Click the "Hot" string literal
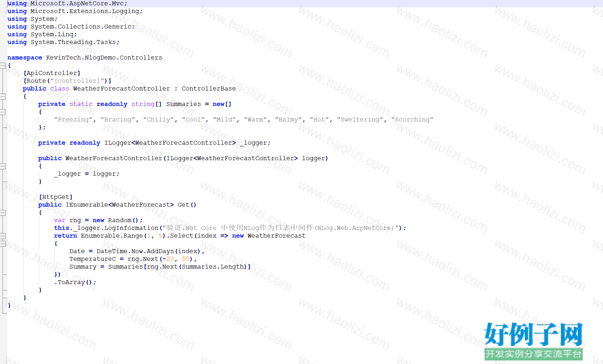Image resolution: width=603 pixels, height=364 pixels. pos(319,120)
